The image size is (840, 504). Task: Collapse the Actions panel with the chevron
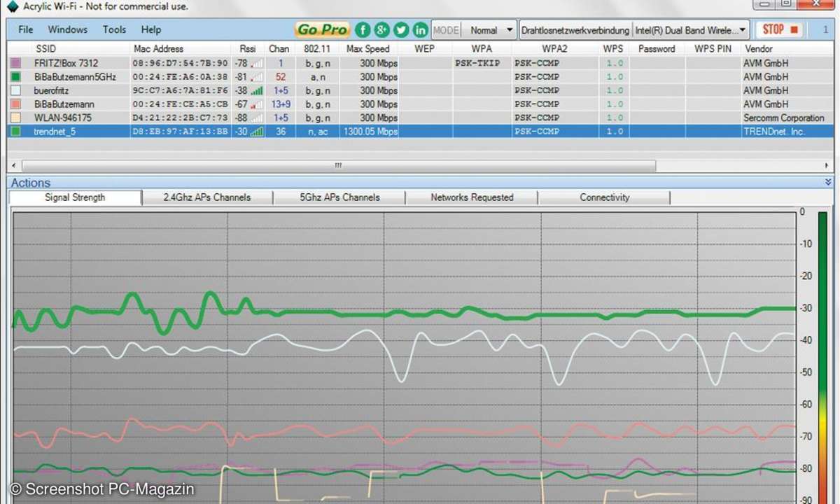click(828, 182)
